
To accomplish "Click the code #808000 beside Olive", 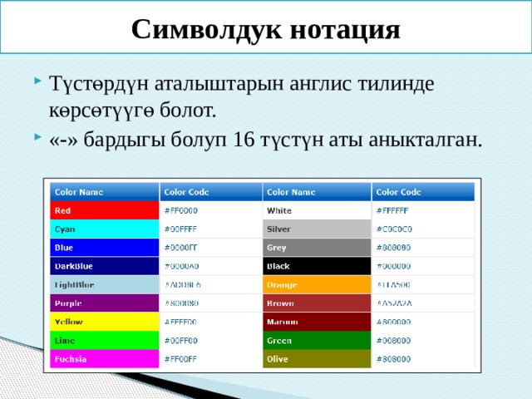I will click(x=393, y=359).
